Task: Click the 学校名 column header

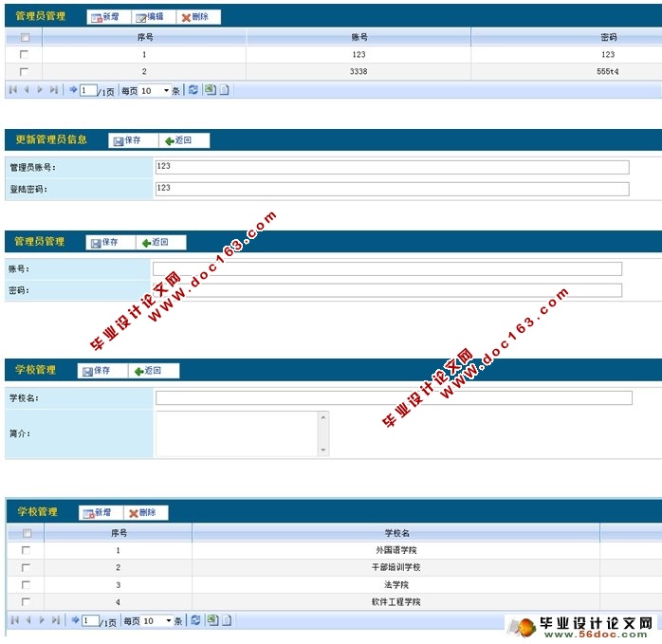Action: coord(396,533)
